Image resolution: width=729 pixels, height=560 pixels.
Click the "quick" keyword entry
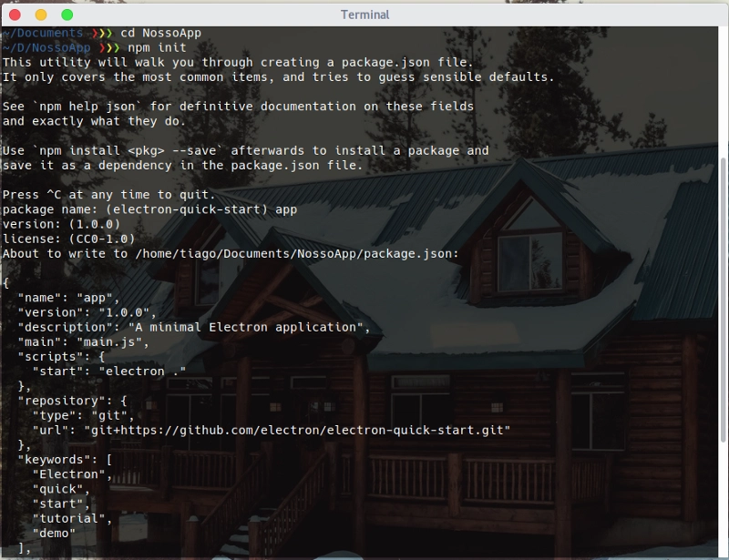click(x=61, y=489)
